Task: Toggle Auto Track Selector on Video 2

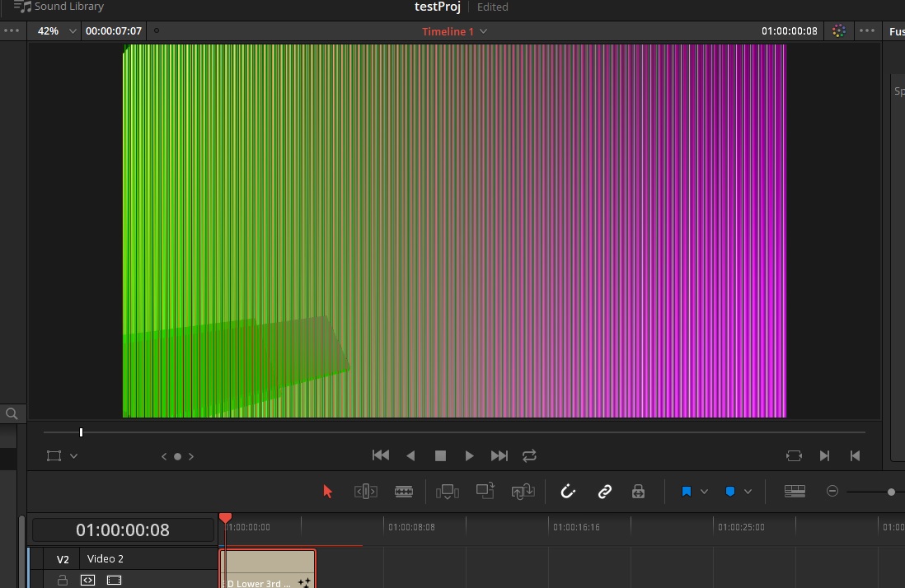Action: (x=87, y=580)
